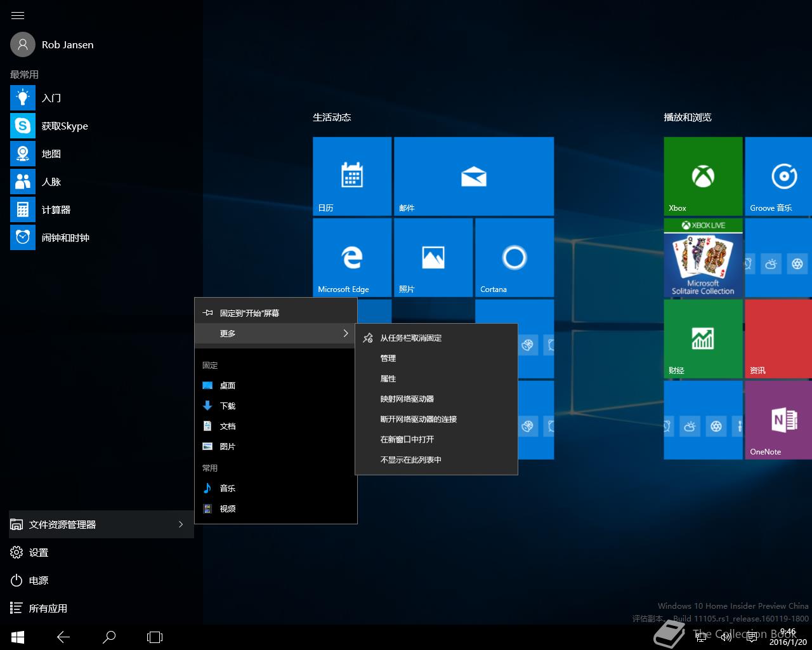This screenshot has height=650, width=812.
Task: Select 在新窗口中打开 menu item
Action: [436, 439]
